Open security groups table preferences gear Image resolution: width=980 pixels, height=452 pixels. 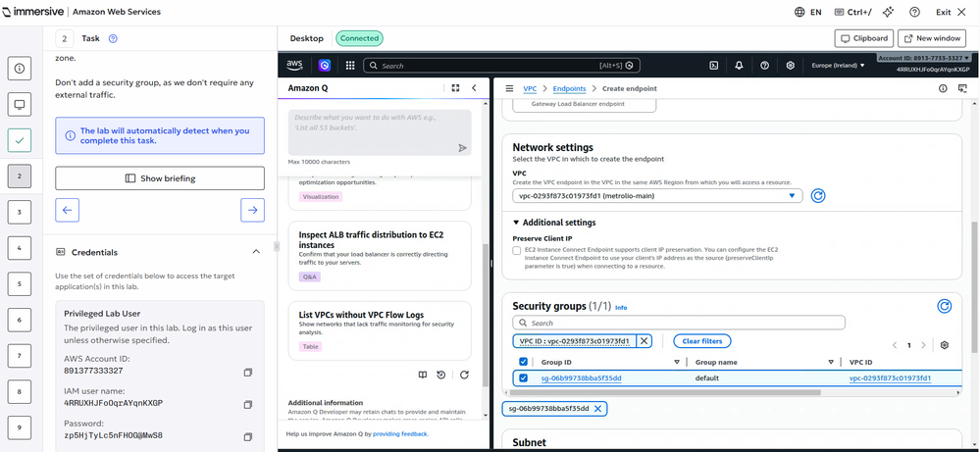tap(944, 345)
